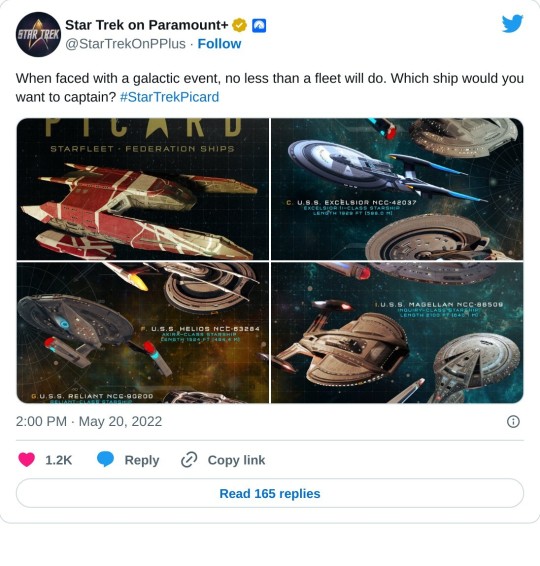Open the red Starfleet ship image
This screenshot has width=540, height=566.
(x=143, y=189)
